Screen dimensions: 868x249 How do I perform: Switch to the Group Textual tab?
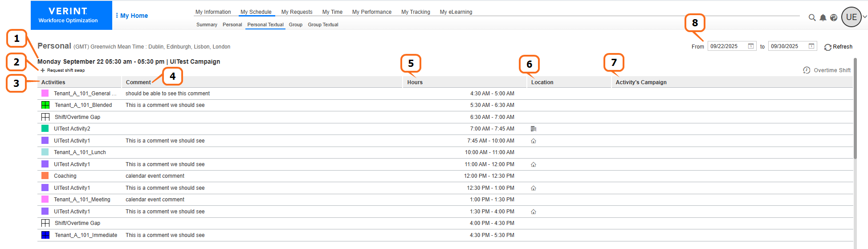click(323, 24)
